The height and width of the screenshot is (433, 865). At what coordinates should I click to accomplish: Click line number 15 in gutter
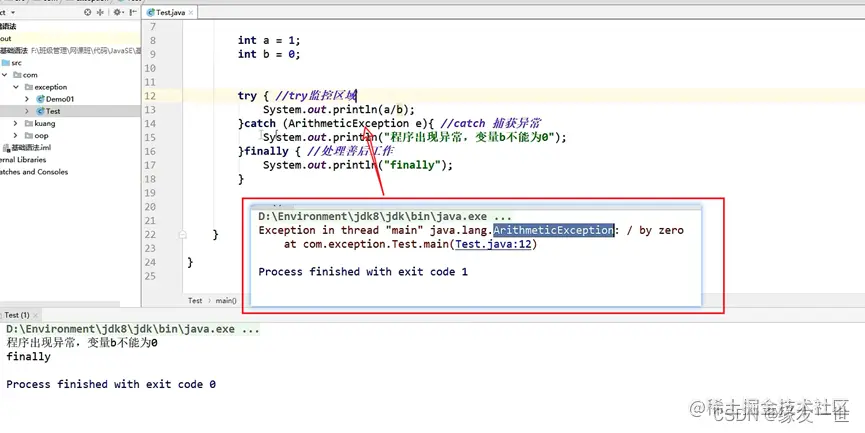150,137
